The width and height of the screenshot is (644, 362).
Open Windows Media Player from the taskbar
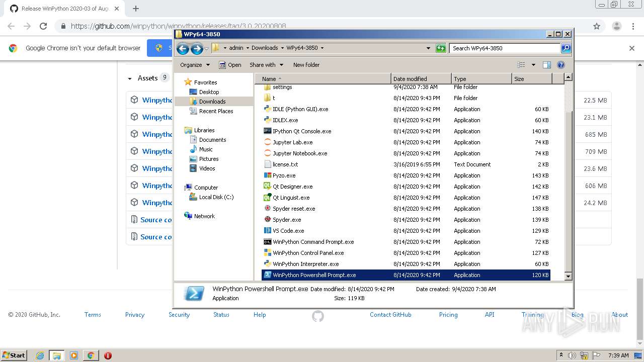point(74,355)
